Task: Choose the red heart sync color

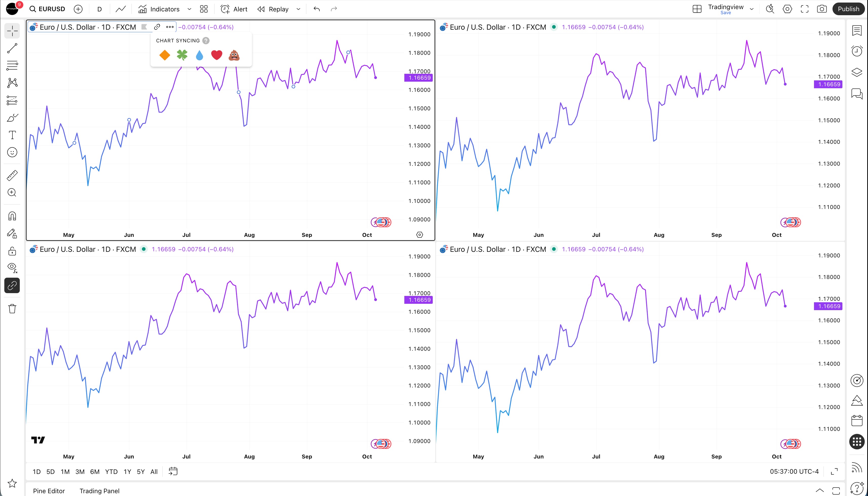Action: (216, 55)
